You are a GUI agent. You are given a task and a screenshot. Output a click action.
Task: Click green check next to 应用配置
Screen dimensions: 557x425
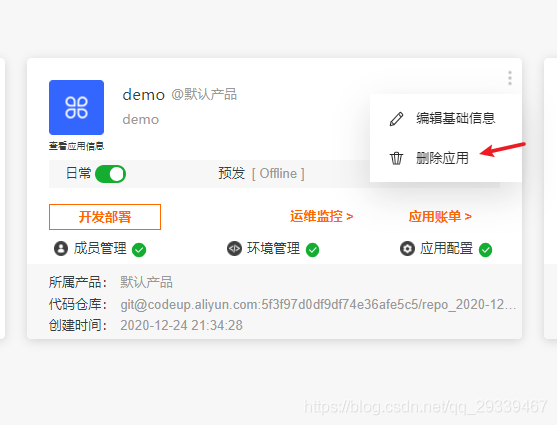tap(485, 249)
